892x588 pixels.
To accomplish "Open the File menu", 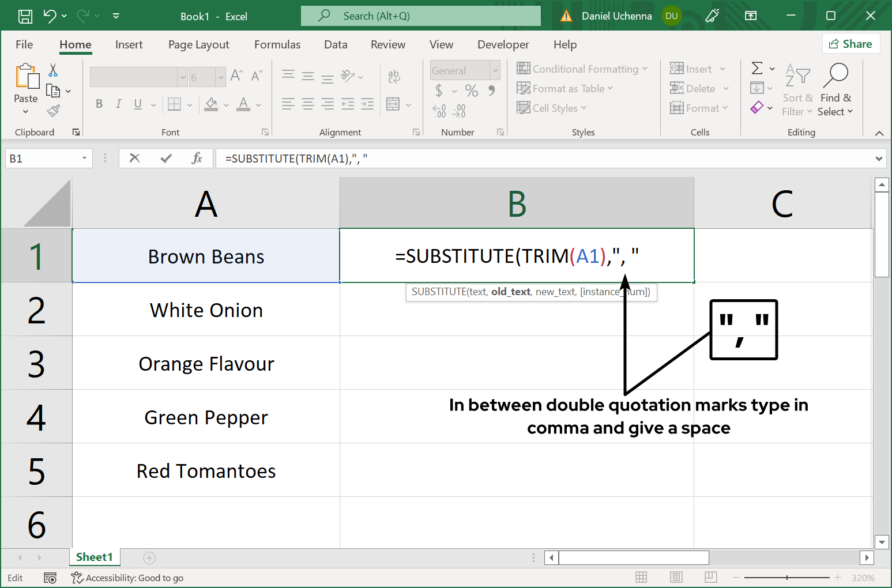I will coord(24,44).
